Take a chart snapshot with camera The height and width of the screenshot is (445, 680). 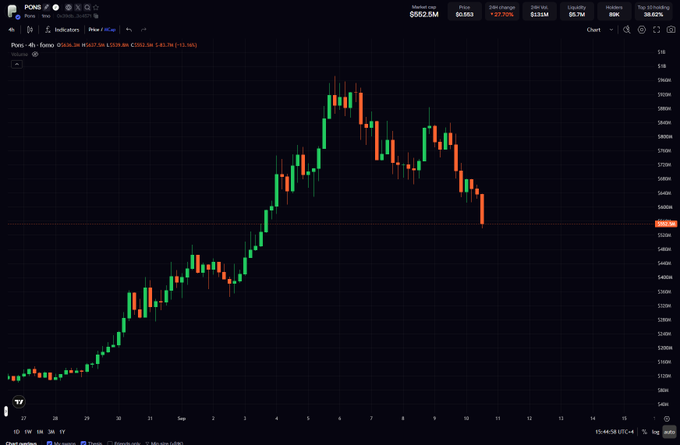[x=671, y=29]
